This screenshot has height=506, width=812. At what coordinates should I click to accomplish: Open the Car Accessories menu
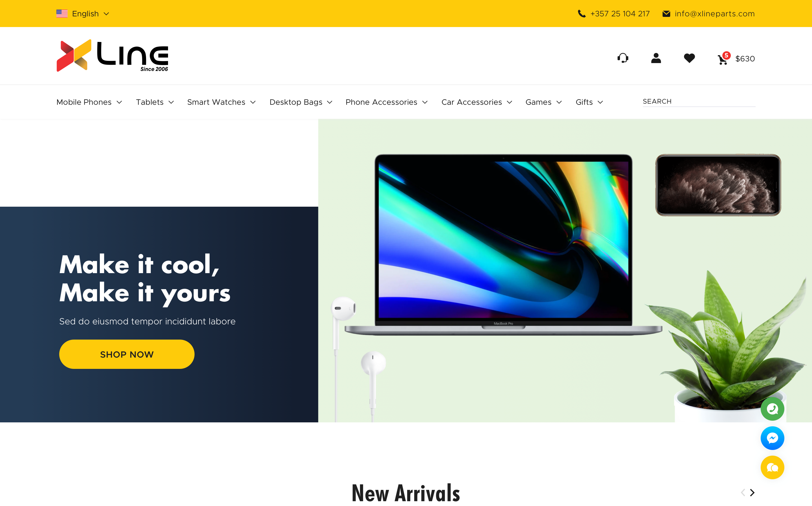477,102
